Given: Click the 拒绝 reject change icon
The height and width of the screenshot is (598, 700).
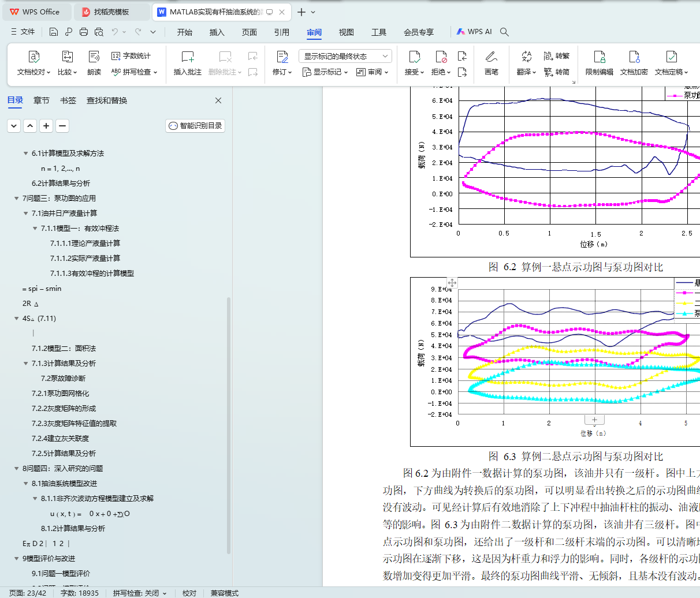Looking at the screenshot, I should pyautogui.click(x=441, y=57).
